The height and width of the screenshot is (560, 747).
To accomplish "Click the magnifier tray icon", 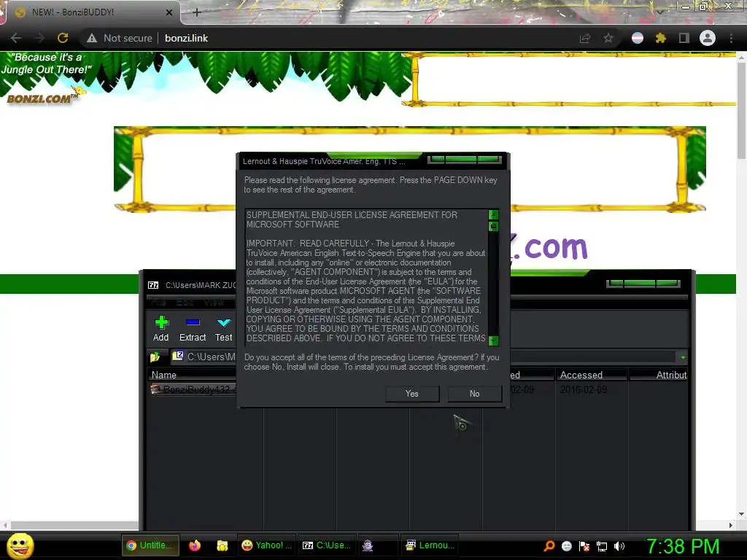I will coord(549,546).
